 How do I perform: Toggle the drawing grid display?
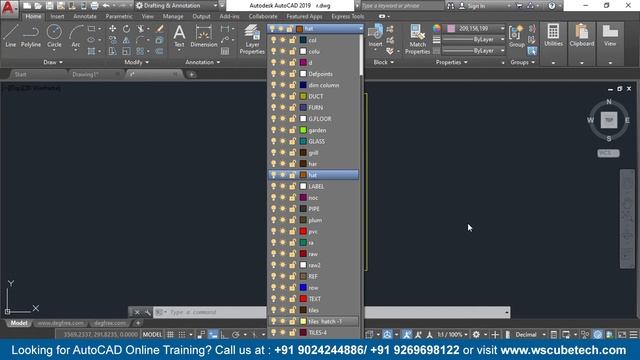point(170,335)
